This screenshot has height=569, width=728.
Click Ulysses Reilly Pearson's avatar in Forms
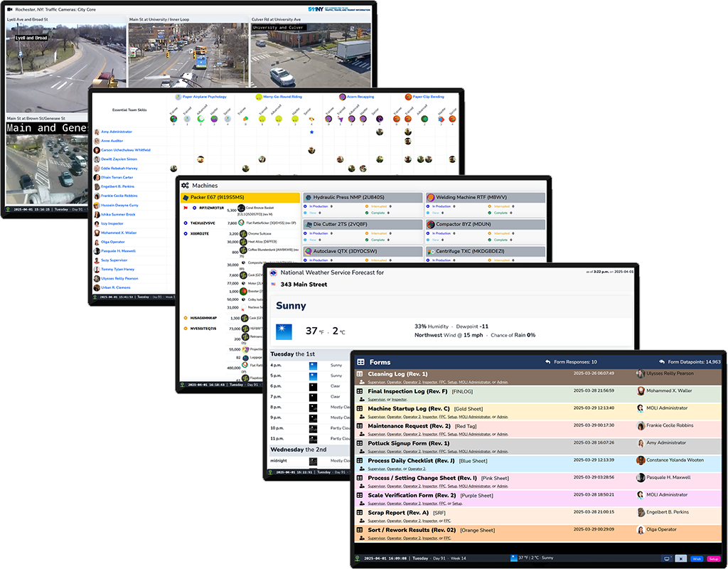pyautogui.click(x=641, y=373)
